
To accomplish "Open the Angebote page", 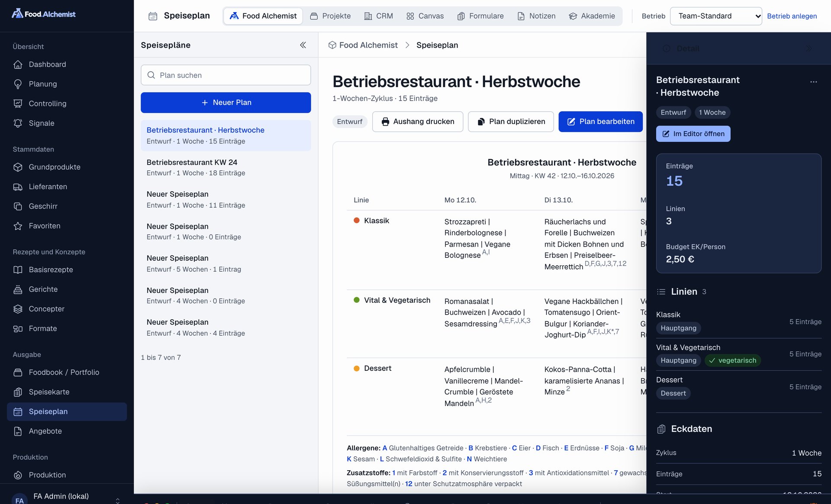I will [x=67, y=431].
